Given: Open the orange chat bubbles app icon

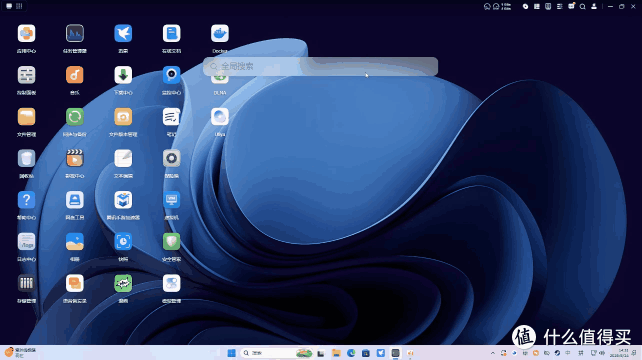Looking at the screenshot, I should pyautogui.click(x=75, y=283).
